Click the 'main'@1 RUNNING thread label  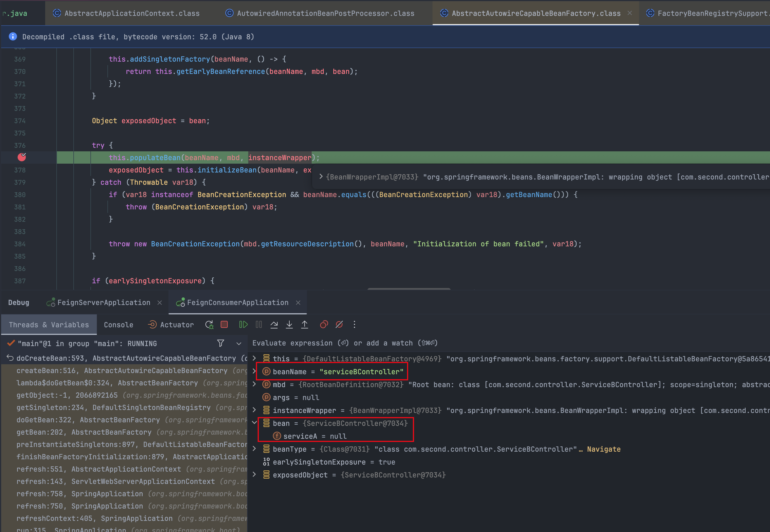(x=87, y=344)
